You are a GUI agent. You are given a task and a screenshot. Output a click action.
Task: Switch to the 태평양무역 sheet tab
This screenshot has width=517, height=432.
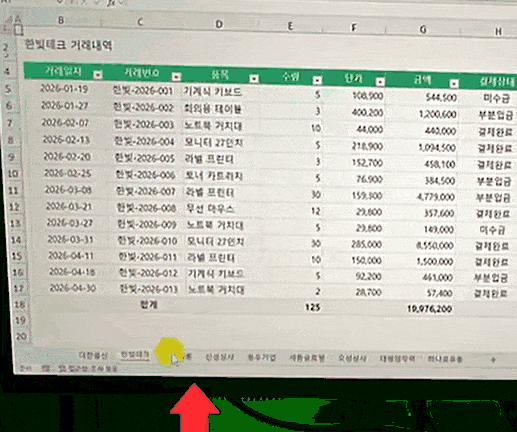click(397, 359)
